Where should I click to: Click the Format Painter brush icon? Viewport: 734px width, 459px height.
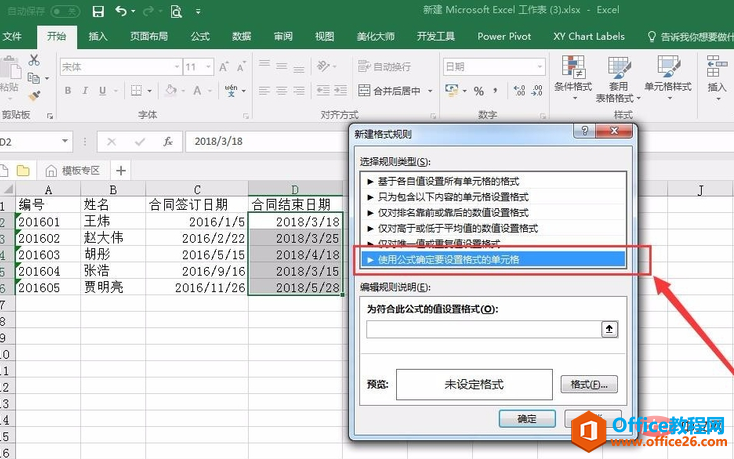[34, 96]
